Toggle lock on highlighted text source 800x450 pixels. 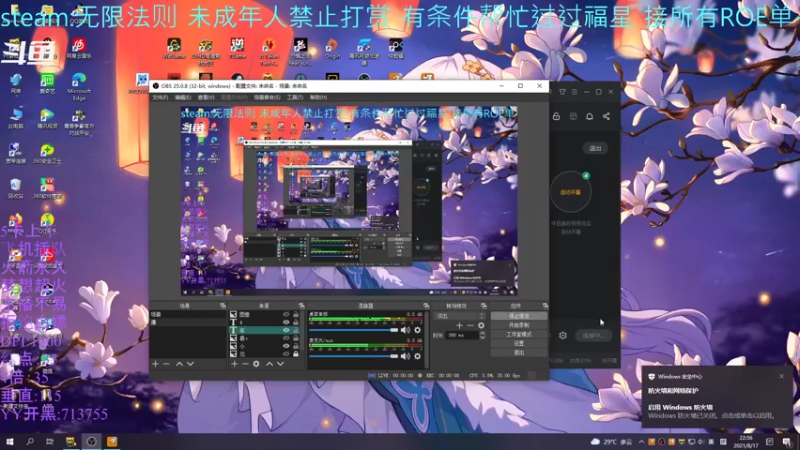click(x=296, y=330)
